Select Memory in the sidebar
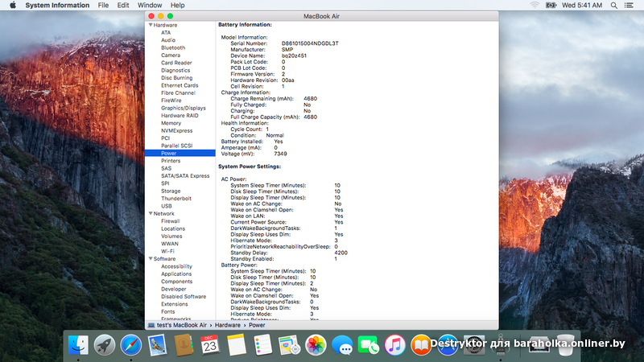The image size is (644, 362). (x=171, y=123)
